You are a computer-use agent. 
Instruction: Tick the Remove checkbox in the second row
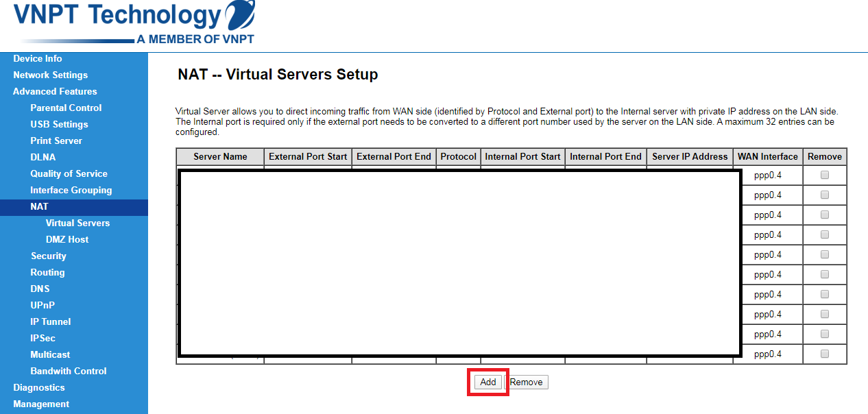[825, 195]
